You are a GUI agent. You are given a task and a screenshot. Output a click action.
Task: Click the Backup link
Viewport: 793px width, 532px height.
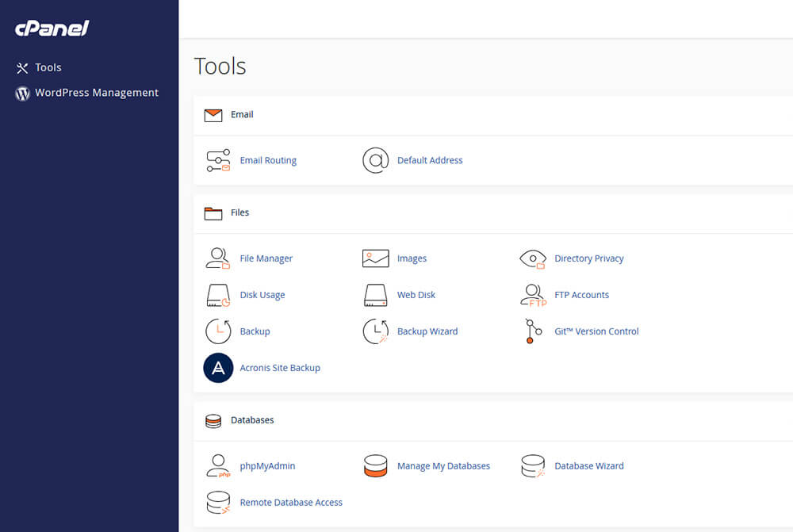point(255,331)
